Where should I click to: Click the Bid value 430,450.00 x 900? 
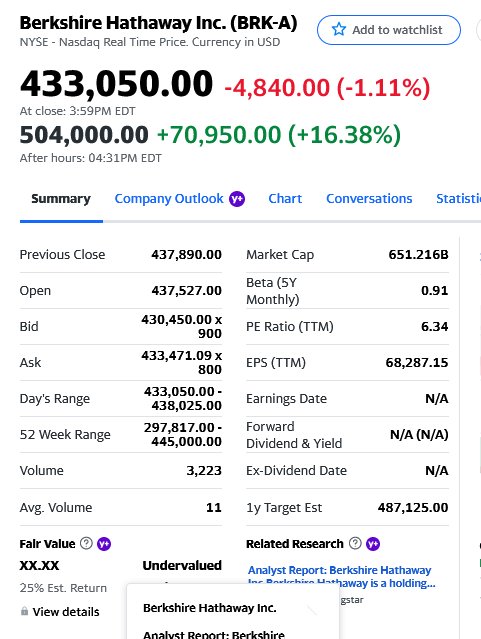(x=181, y=326)
